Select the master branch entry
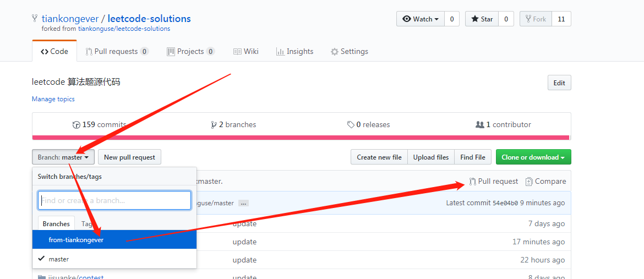This screenshot has width=644, height=279. click(114, 259)
